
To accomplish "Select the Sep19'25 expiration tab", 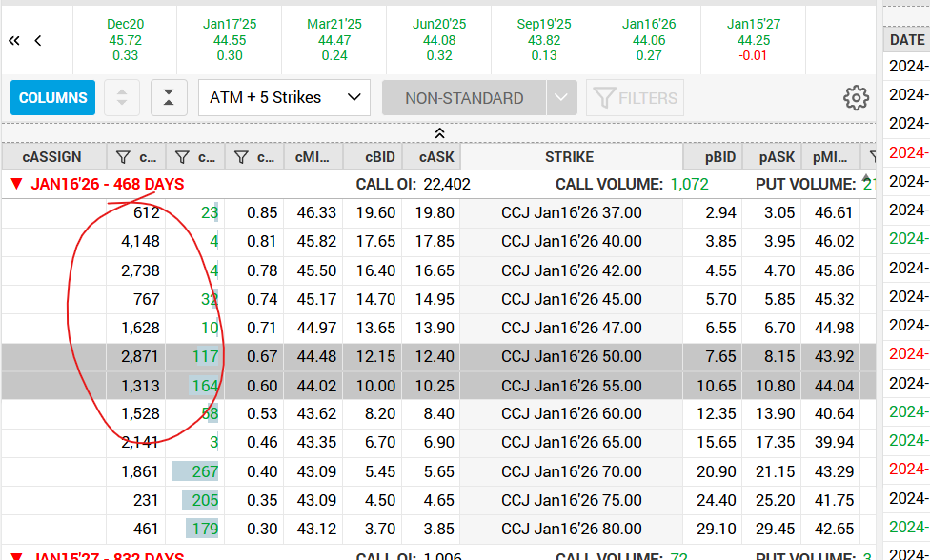I will click(x=544, y=40).
